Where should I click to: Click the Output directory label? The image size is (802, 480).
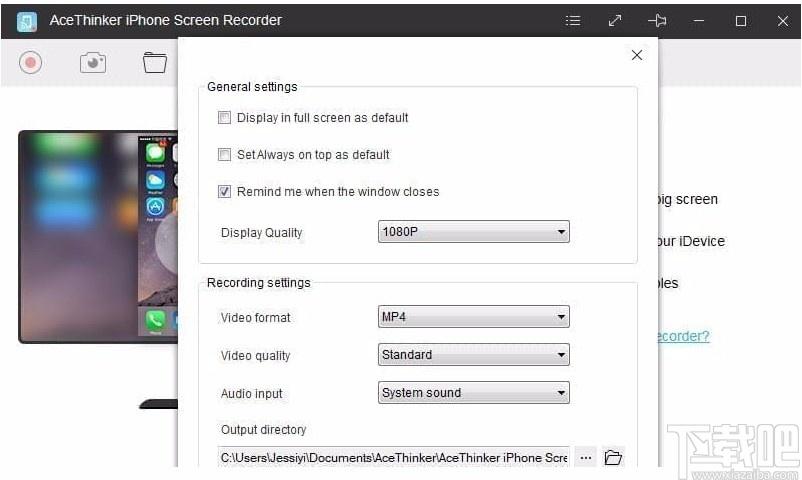pos(263,430)
